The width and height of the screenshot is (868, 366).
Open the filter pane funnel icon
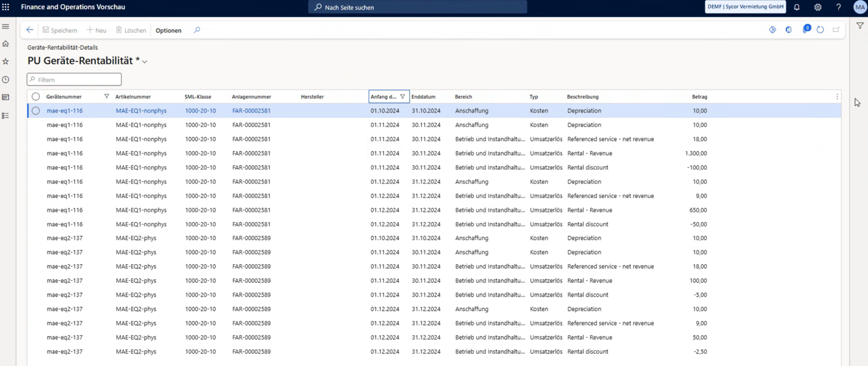[860, 26]
